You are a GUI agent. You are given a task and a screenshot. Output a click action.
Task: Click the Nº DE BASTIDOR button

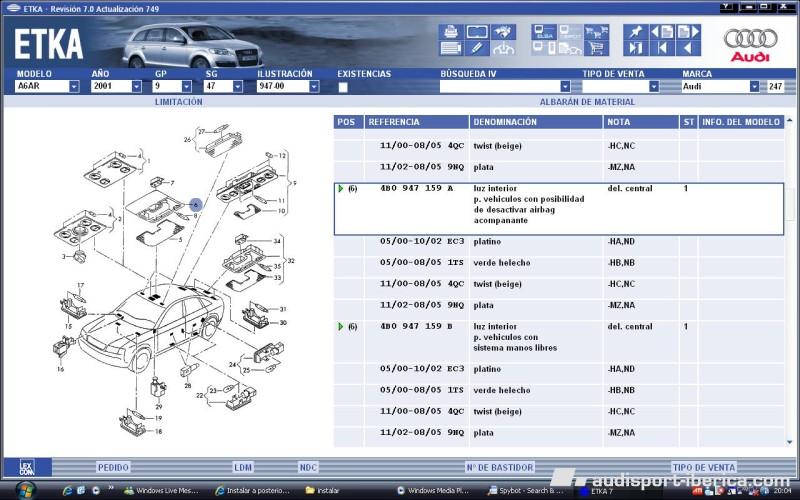[x=499, y=467]
